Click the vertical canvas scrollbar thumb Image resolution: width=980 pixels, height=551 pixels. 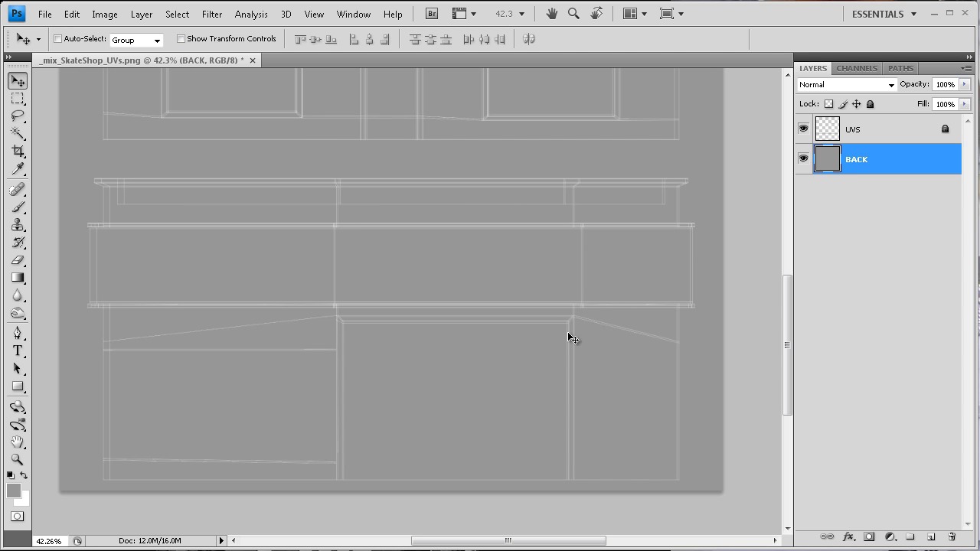(x=786, y=344)
